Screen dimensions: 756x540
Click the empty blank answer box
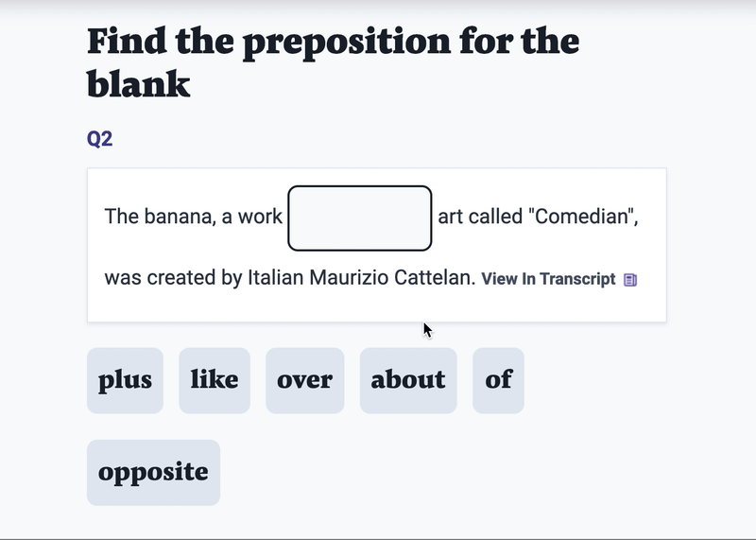(360, 218)
